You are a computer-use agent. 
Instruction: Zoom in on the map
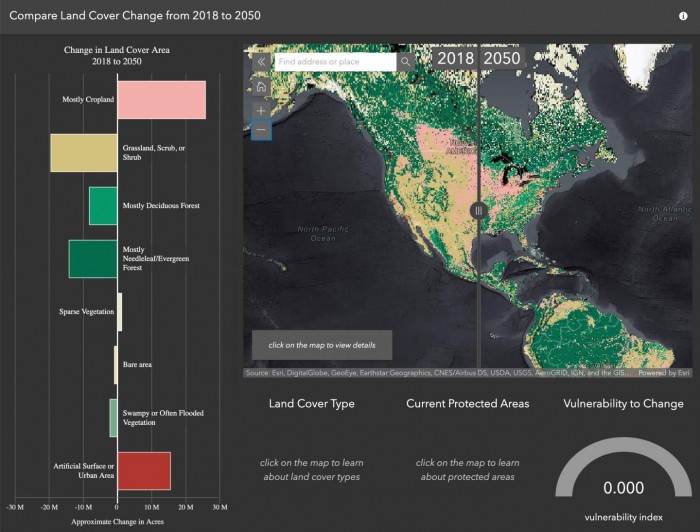[x=260, y=110]
